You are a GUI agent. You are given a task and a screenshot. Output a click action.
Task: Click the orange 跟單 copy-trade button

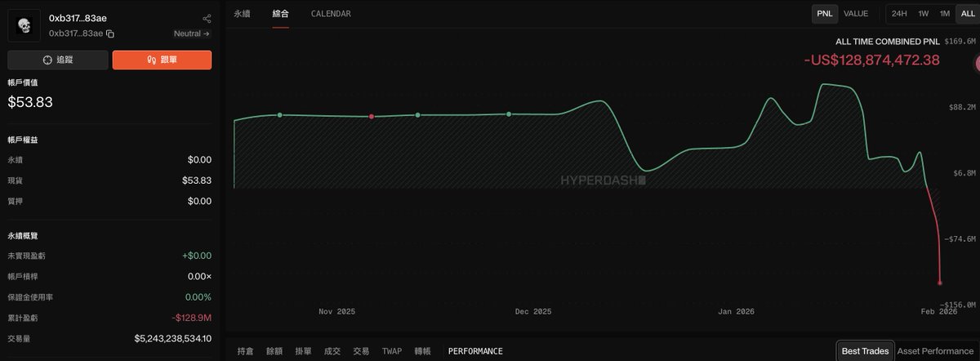click(162, 60)
